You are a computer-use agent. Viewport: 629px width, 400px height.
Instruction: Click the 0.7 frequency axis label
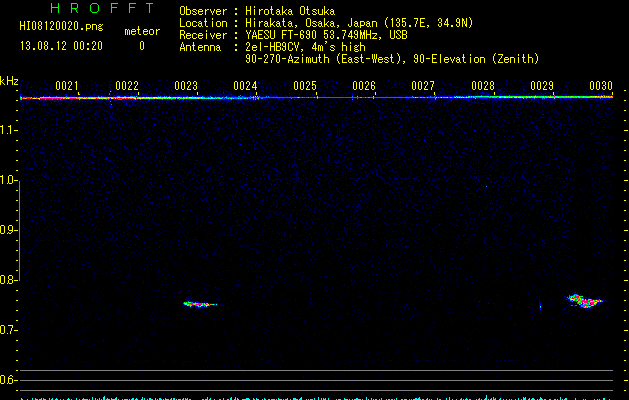[7, 330]
